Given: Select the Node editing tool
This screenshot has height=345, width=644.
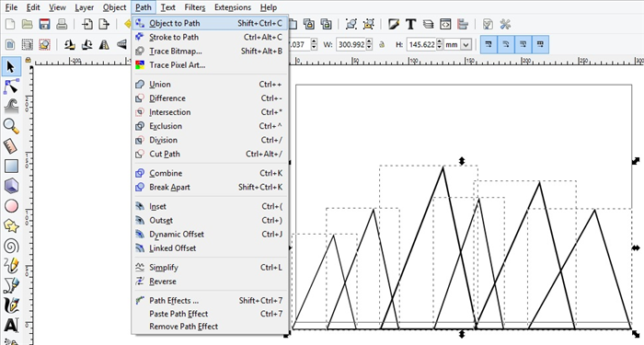Looking at the screenshot, I should coord(11,86).
